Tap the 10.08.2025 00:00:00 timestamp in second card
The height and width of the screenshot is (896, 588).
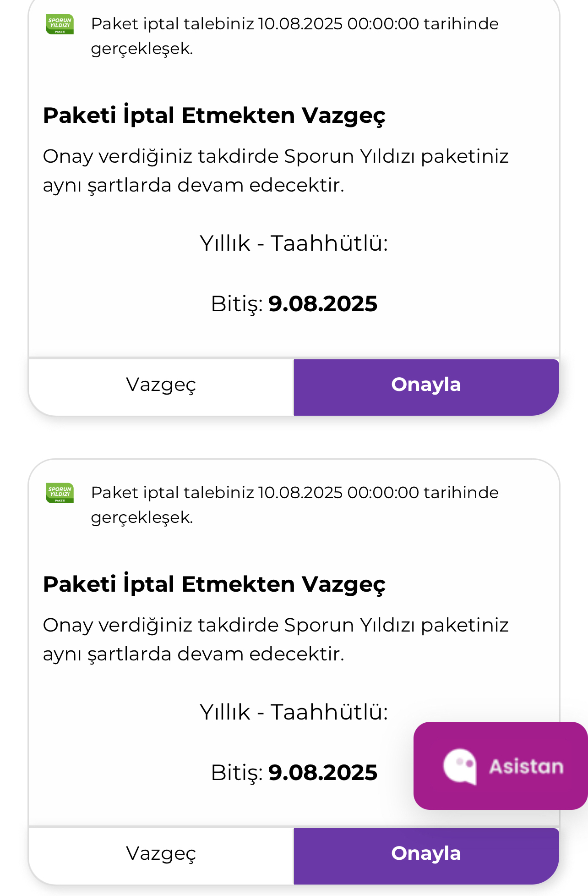[338, 493]
